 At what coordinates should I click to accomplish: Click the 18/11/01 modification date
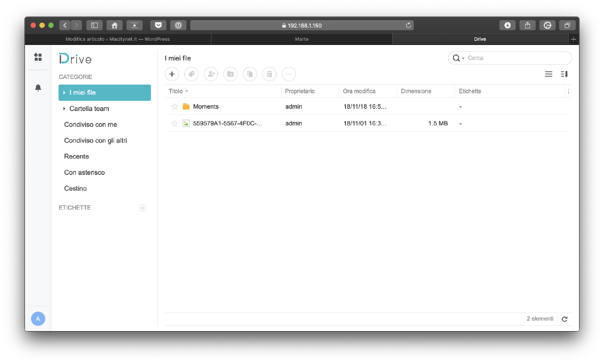(365, 123)
